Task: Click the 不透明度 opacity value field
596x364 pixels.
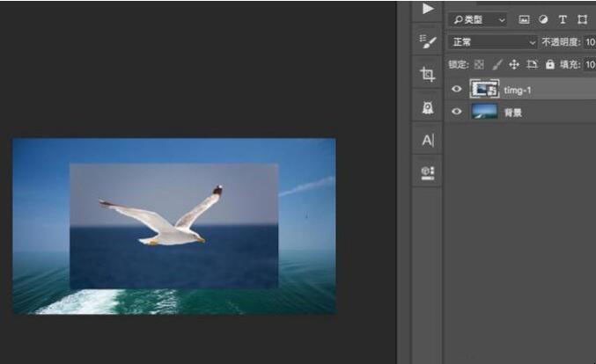Action: tap(588, 42)
